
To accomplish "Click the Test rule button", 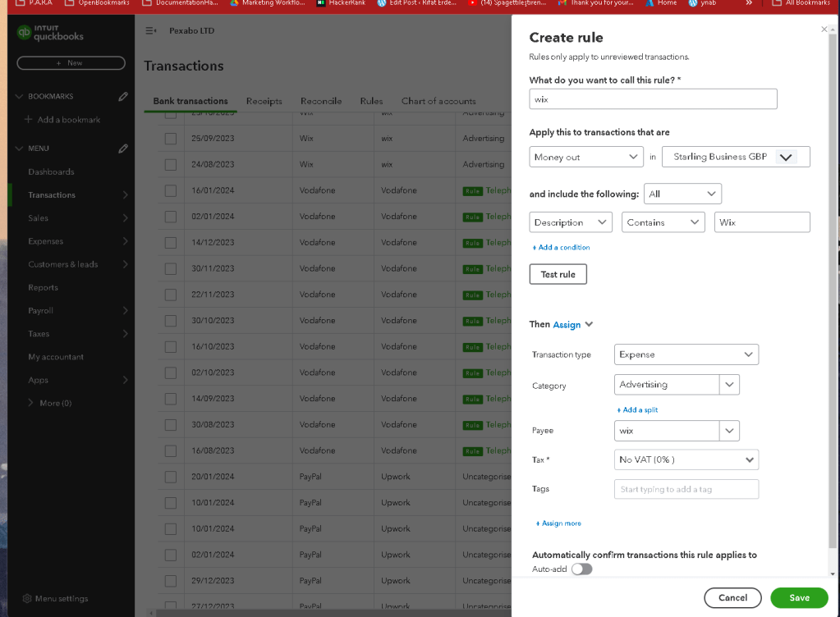I will point(558,274).
